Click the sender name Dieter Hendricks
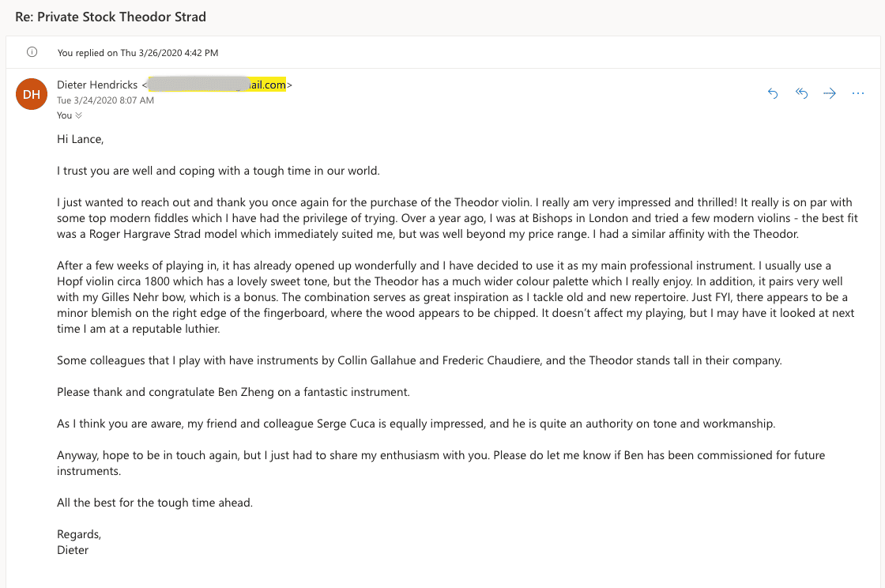The width and height of the screenshot is (885, 588). click(x=97, y=85)
